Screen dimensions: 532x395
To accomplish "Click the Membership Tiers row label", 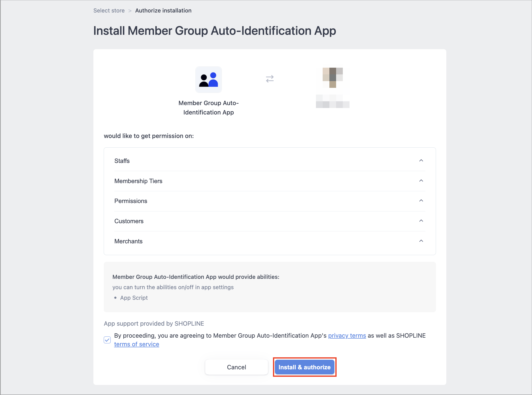I will [x=138, y=181].
